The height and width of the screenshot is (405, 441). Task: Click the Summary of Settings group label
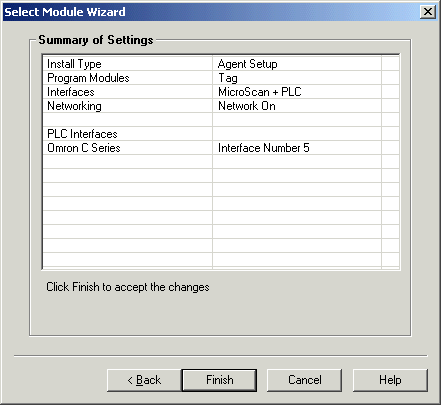tap(96, 40)
